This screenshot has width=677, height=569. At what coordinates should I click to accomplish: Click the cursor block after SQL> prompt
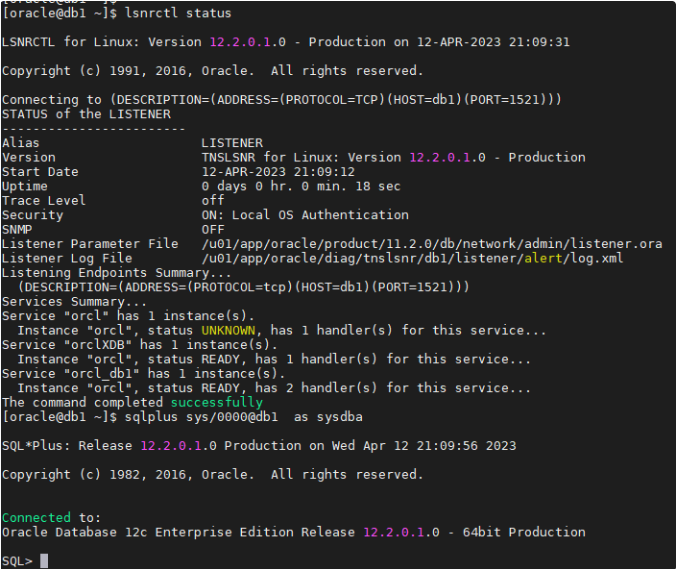point(44,561)
